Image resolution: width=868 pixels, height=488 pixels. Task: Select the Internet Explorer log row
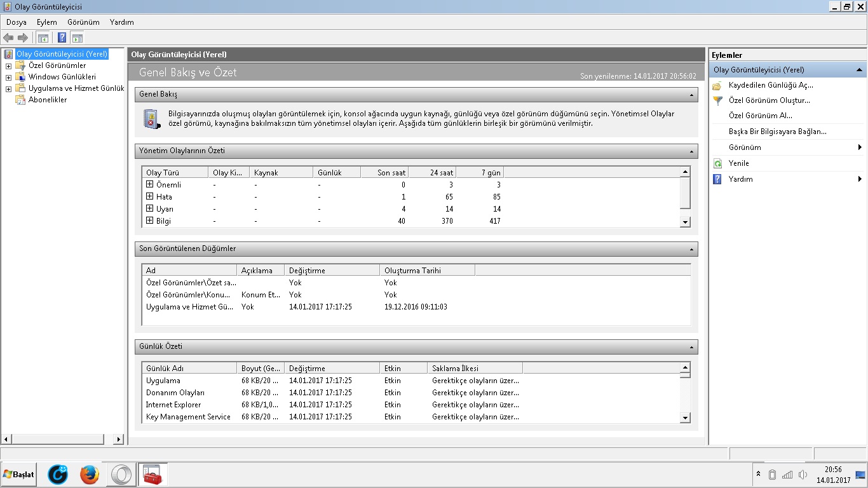click(410, 404)
